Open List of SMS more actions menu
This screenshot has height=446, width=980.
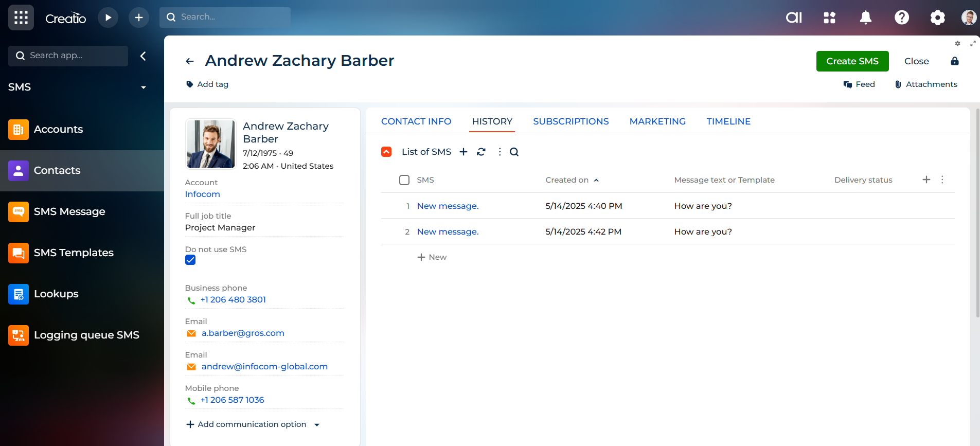click(x=500, y=152)
